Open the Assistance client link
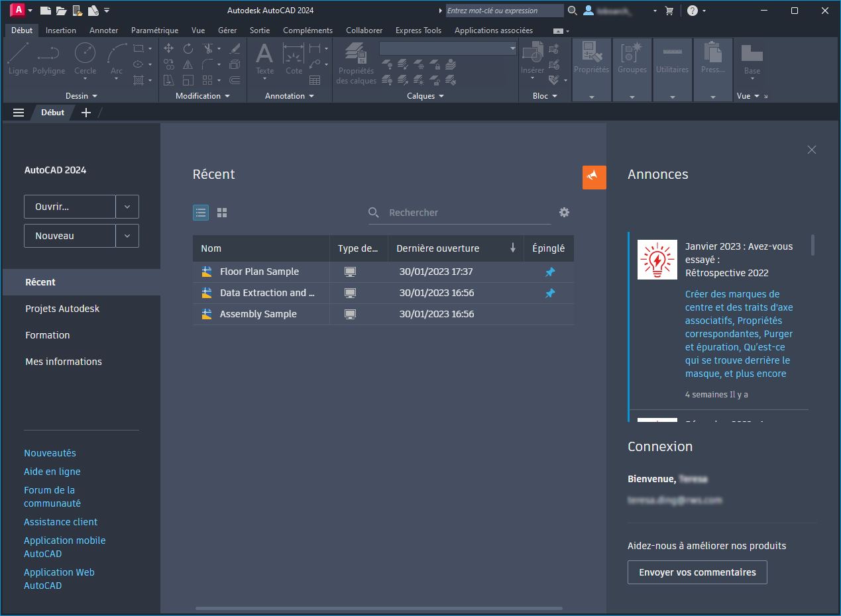This screenshot has width=841, height=616. (x=60, y=522)
